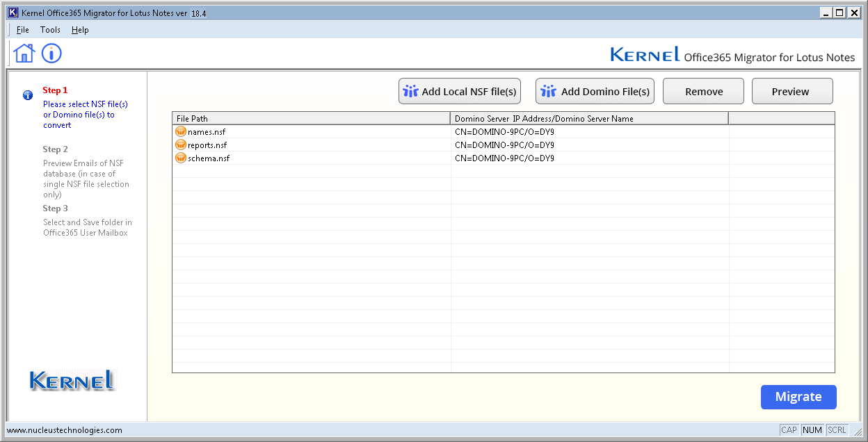The height and width of the screenshot is (442, 868).
Task: Open the File menu
Action: [x=23, y=30]
